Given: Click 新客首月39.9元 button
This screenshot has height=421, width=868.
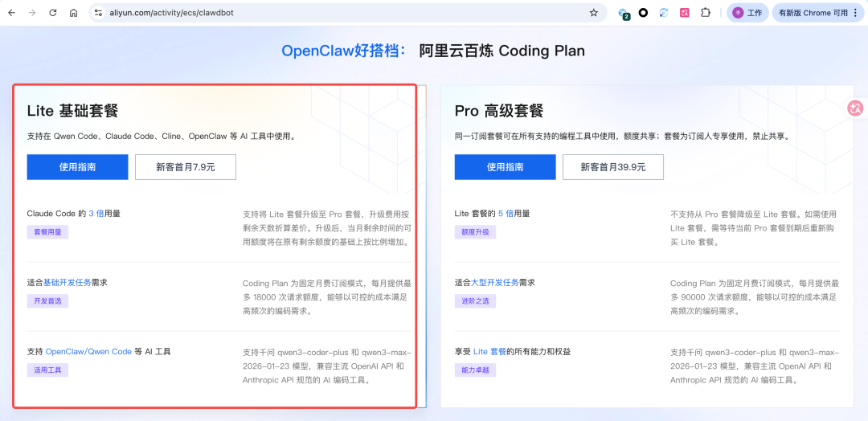Looking at the screenshot, I should [612, 167].
